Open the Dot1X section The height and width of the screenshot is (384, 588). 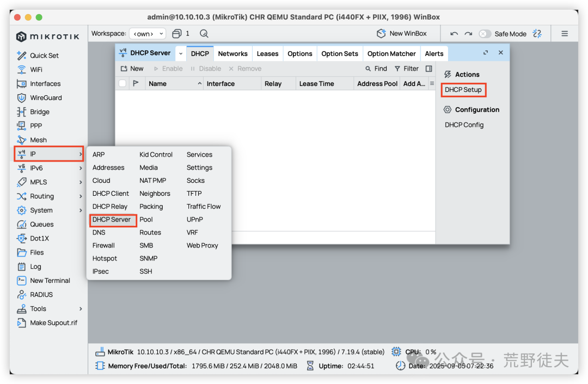pyautogui.click(x=33, y=238)
